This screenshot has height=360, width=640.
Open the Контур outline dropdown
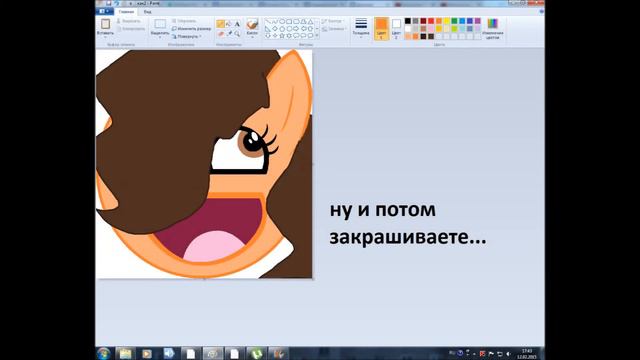tap(333, 21)
